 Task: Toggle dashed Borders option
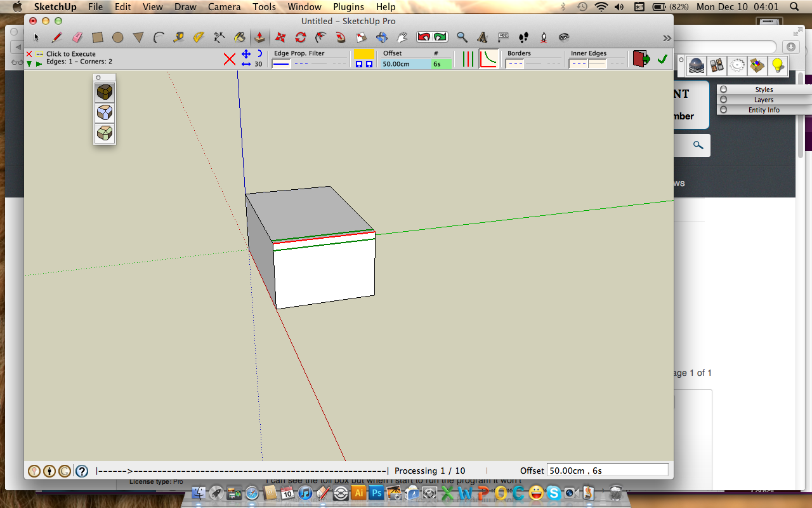point(514,63)
